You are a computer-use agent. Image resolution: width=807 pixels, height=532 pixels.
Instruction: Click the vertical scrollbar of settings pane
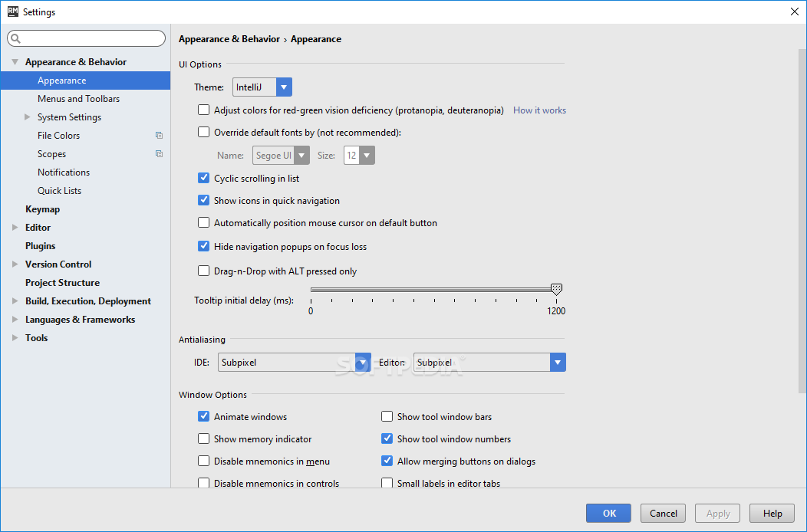point(802,222)
